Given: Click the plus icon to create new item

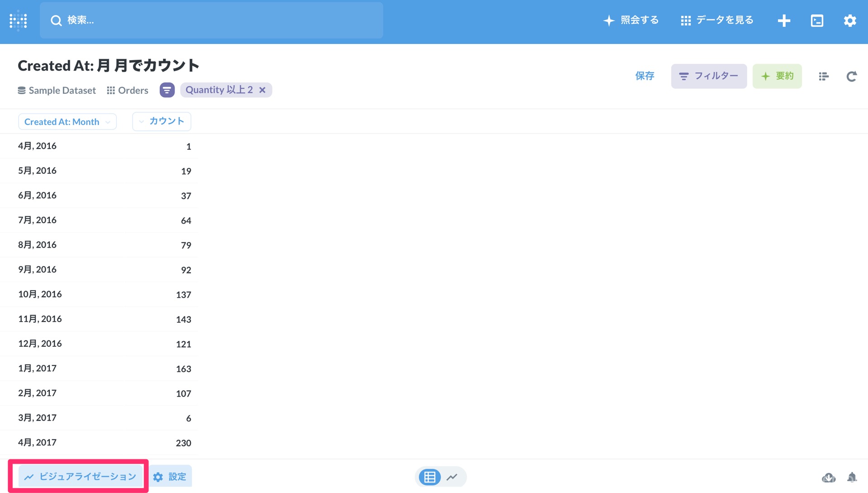Looking at the screenshot, I should pyautogui.click(x=784, y=20).
